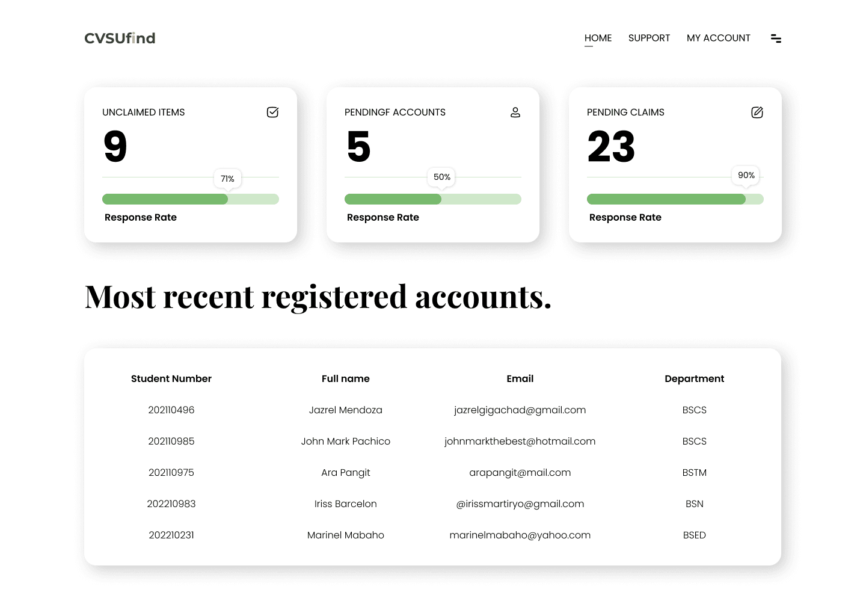
Task: Click the Pending Claims count 23
Action: [x=611, y=147]
